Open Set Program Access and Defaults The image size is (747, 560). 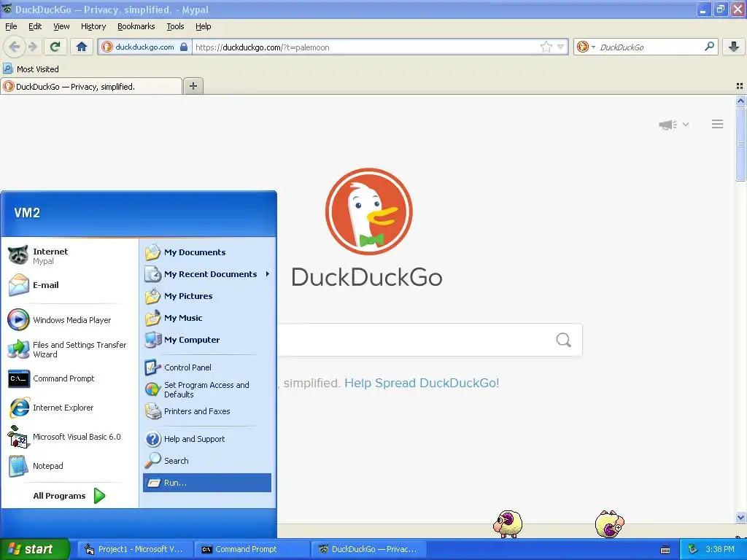pos(207,389)
